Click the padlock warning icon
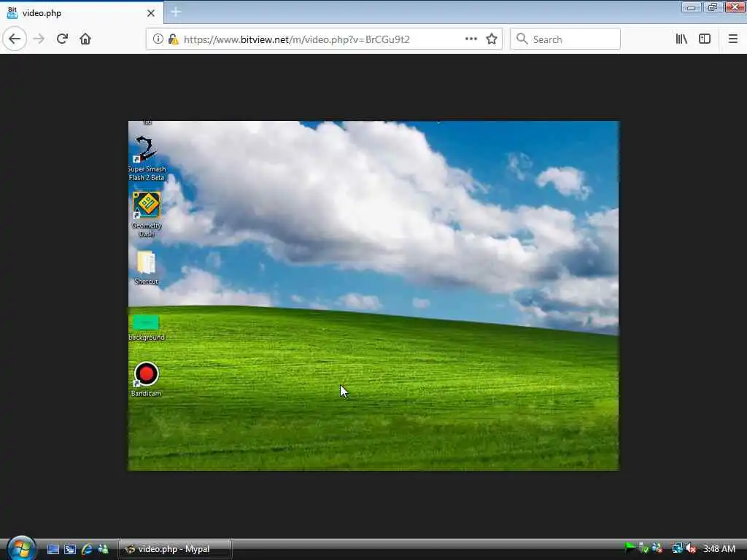Image resolution: width=747 pixels, height=560 pixels. [174, 39]
